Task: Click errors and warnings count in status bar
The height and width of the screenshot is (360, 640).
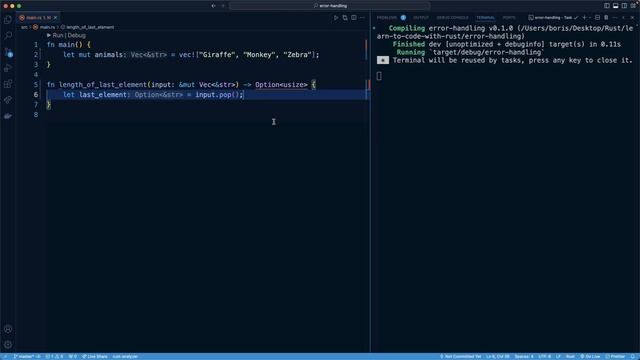Action: (x=54, y=356)
